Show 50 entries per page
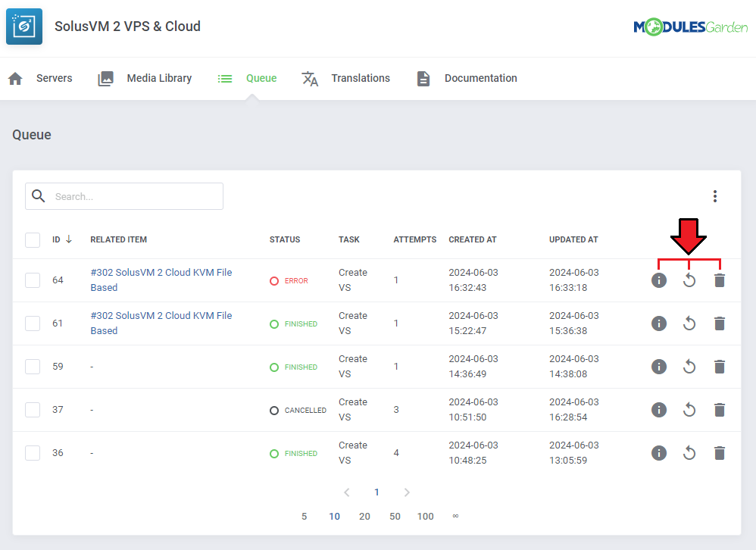Viewport: 756px width, 550px height. point(395,516)
